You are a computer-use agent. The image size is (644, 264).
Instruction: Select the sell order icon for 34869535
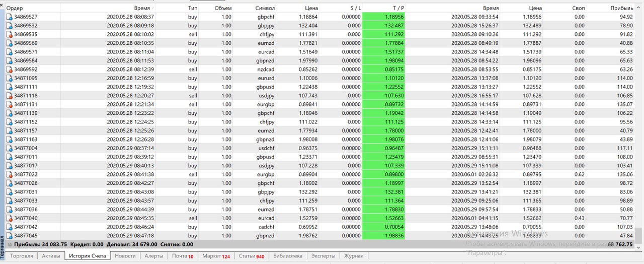coord(9,34)
